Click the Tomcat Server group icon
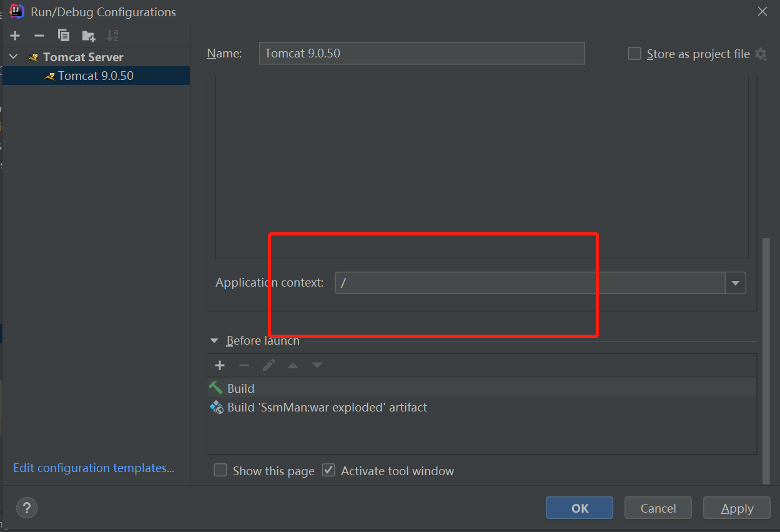The height and width of the screenshot is (532, 780). click(x=33, y=57)
